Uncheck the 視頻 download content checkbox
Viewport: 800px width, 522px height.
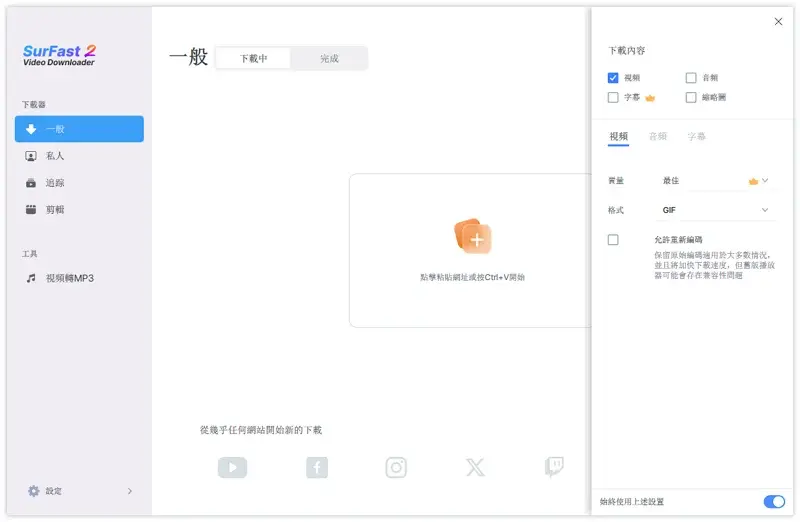pyautogui.click(x=613, y=77)
